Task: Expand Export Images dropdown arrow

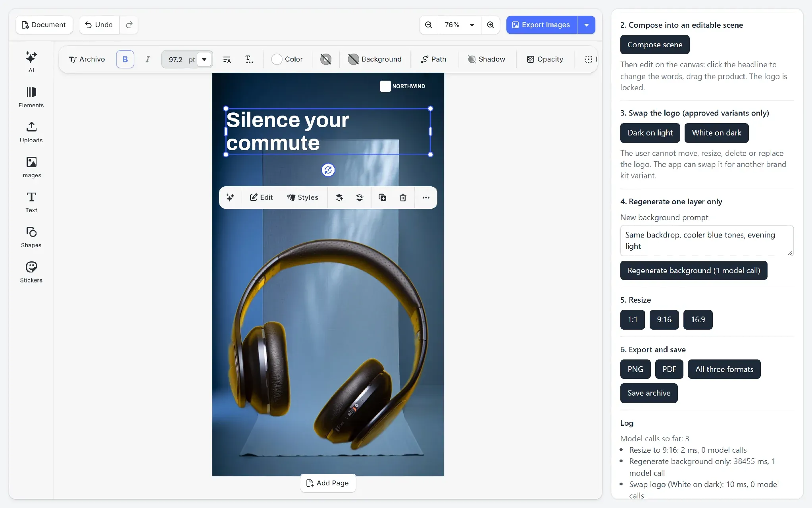Action: tap(586, 25)
